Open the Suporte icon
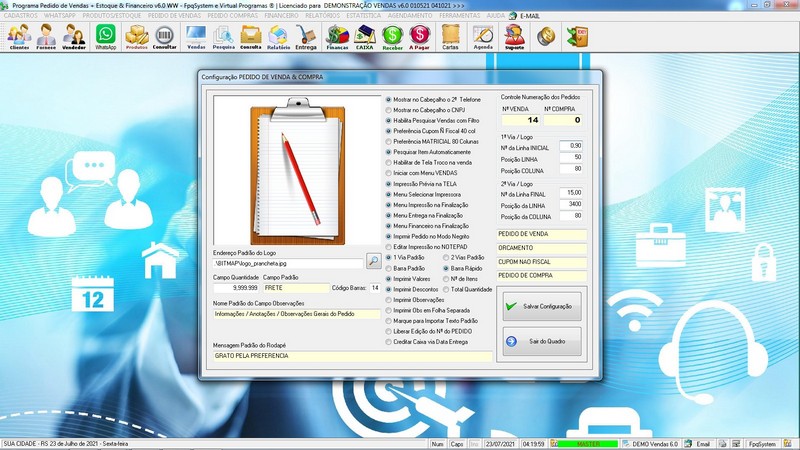 pos(514,37)
